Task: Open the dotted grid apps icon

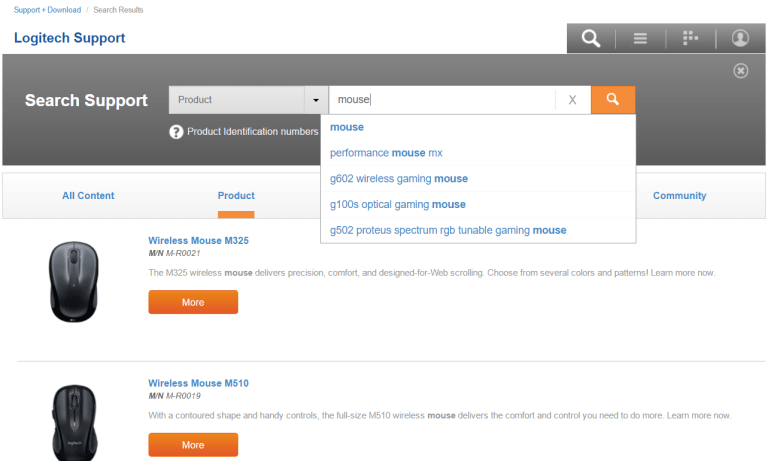Action: pyautogui.click(x=690, y=38)
